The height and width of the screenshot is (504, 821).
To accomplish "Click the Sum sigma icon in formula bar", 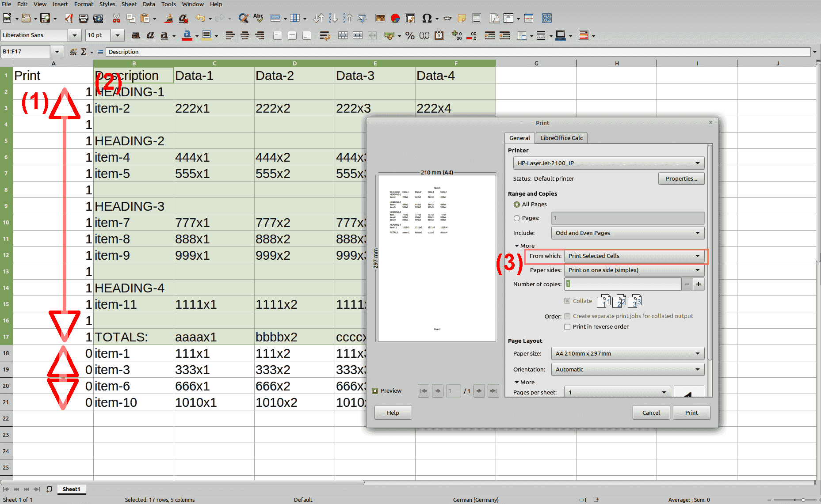I will (x=84, y=52).
